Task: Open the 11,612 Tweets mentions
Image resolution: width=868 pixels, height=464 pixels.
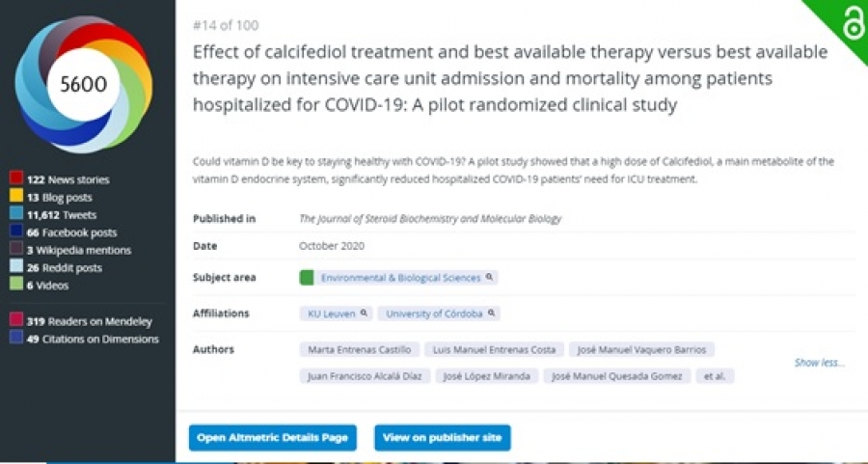Action: (62, 215)
